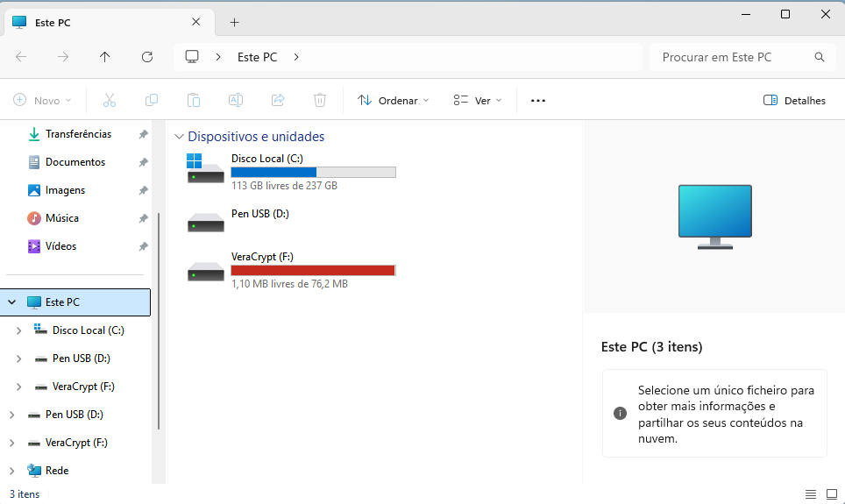Image resolution: width=845 pixels, height=504 pixels.
Task: Select the VeraCrypt (F:) red capacity bar
Action: [312, 271]
